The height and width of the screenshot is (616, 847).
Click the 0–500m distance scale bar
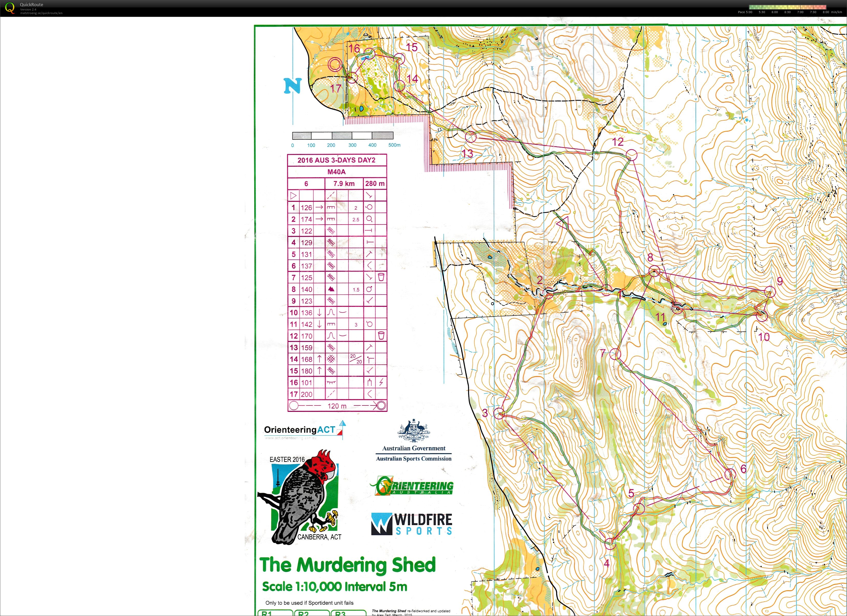342,135
